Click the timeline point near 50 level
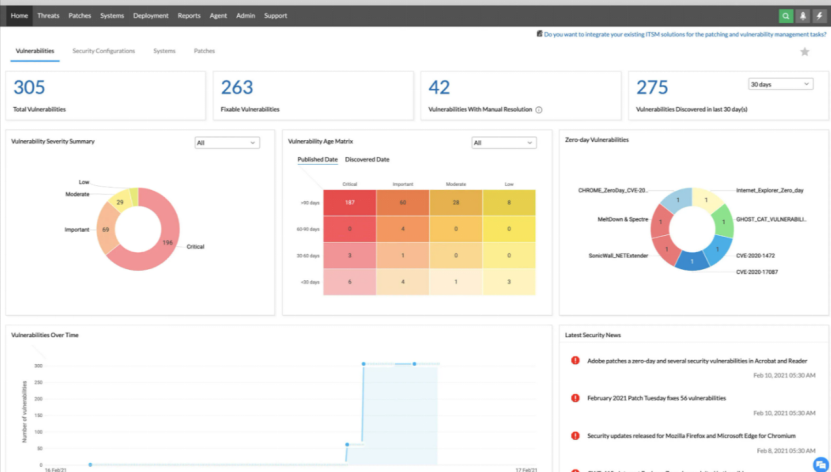Image resolution: width=831 pixels, height=472 pixels. point(347,444)
